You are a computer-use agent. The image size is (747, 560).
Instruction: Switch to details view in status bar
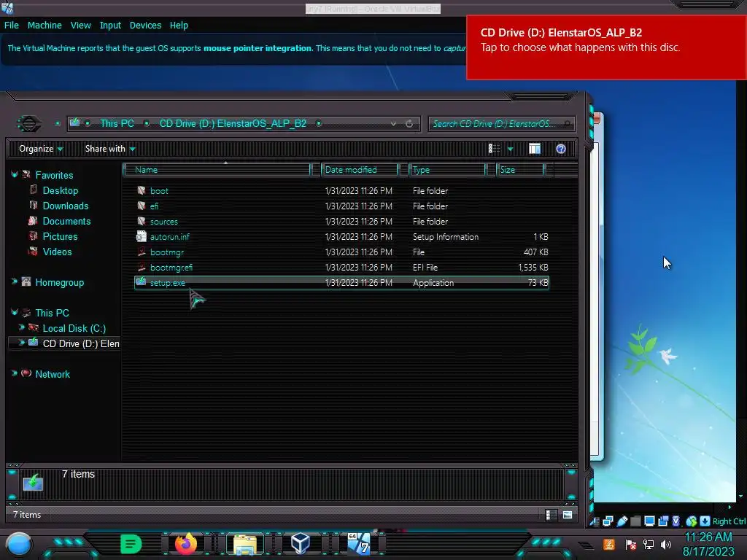click(551, 515)
